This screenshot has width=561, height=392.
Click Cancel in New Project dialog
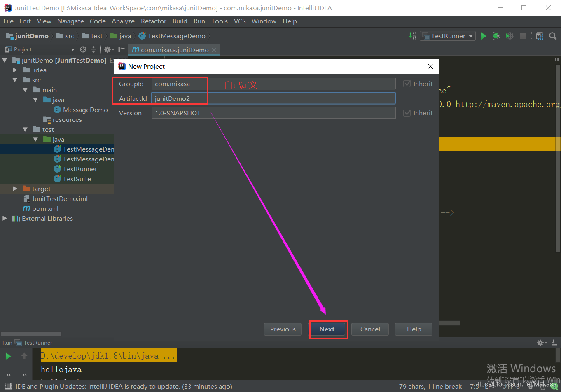(x=370, y=329)
